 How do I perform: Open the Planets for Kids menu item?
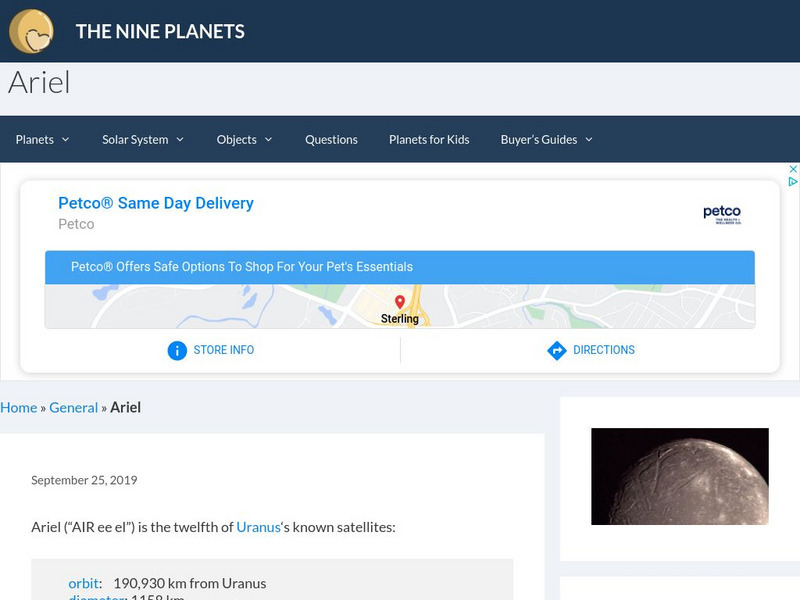click(429, 140)
